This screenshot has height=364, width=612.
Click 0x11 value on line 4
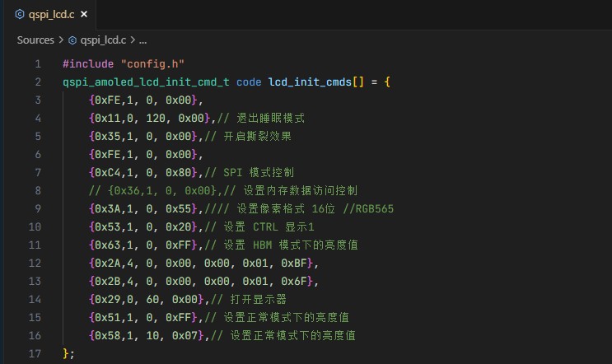[107, 119]
